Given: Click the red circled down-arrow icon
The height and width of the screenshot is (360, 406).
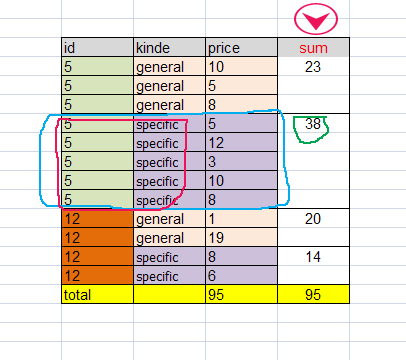Looking at the screenshot, I should click(316, 19).
